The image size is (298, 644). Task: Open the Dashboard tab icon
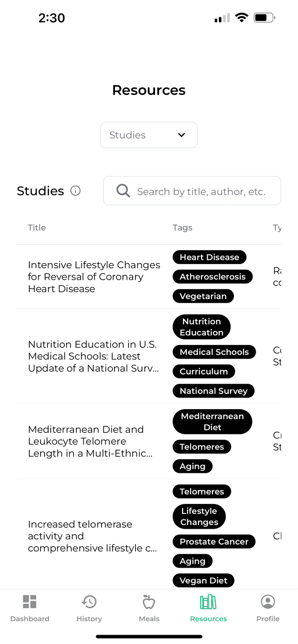pos(30,602)
